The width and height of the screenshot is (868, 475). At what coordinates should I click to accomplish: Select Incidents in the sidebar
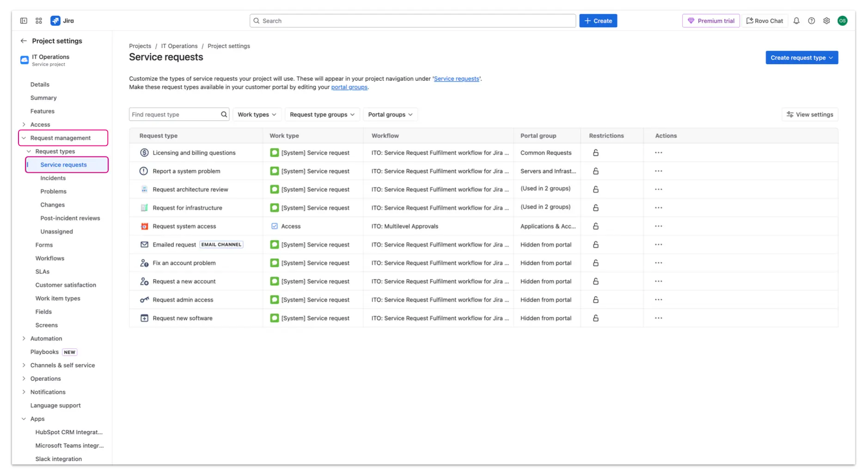pos(53,178)
